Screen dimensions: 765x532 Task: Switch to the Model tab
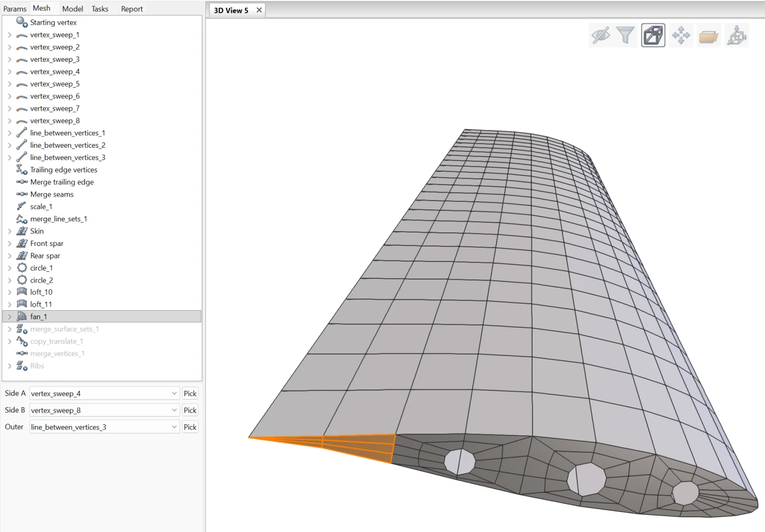click(72, 9)
